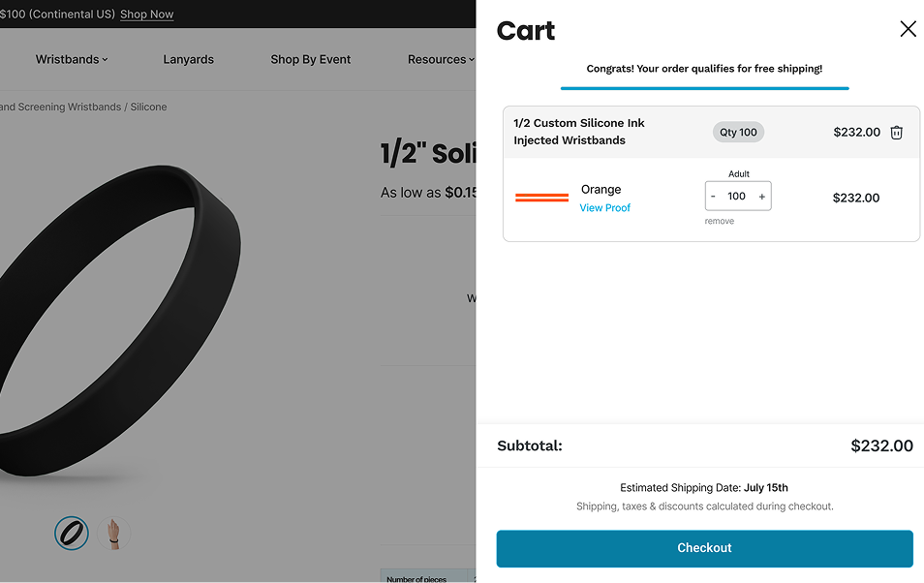
Task: Decrease Adult quantity with minus button
Action: click(x=714, y=197)
